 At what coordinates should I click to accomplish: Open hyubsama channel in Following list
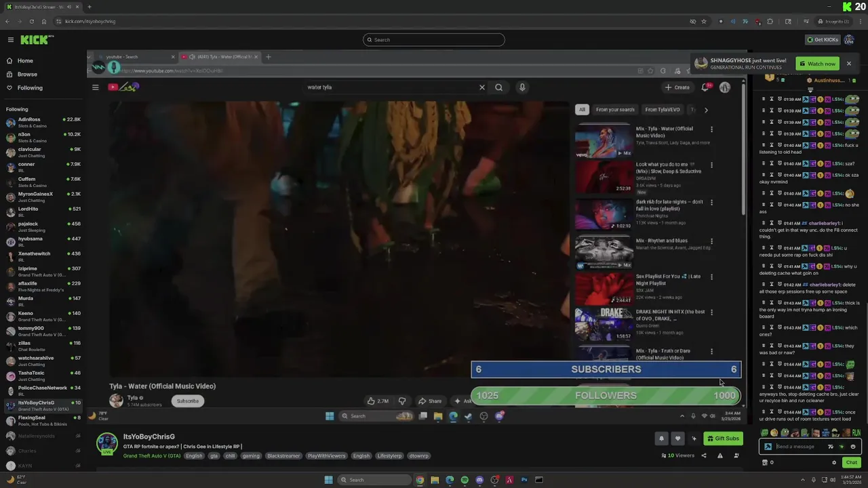click(x=43, y=242)
